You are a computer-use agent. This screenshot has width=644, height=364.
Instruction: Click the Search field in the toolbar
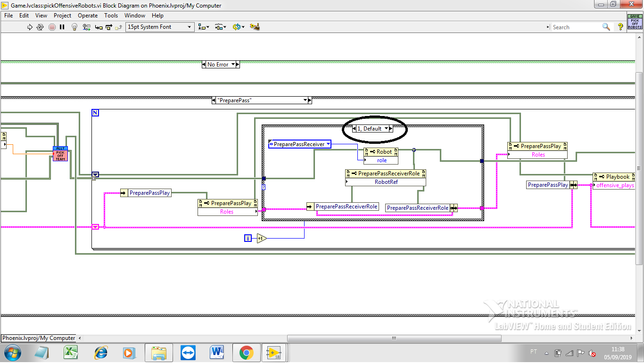tap(576, 27)
